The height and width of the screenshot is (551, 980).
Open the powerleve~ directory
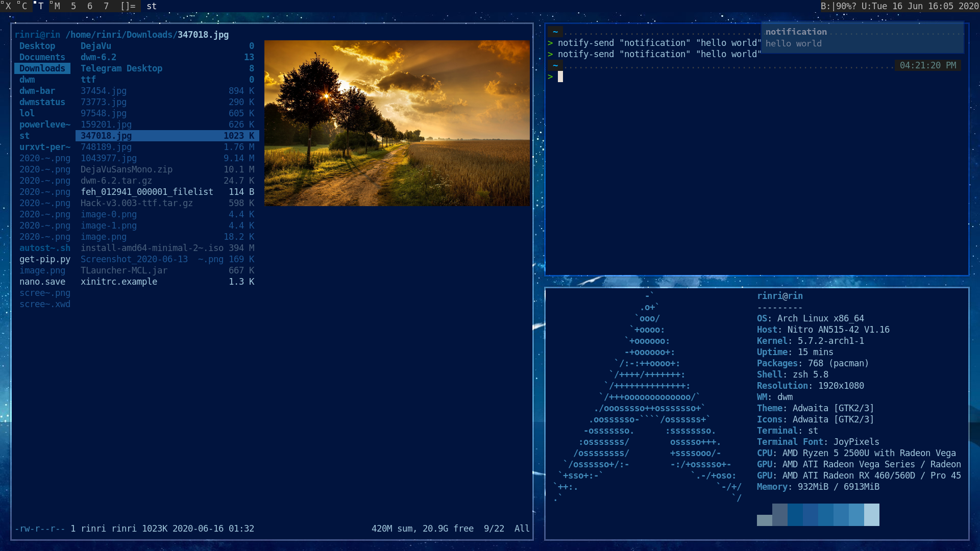coord(45,124)
